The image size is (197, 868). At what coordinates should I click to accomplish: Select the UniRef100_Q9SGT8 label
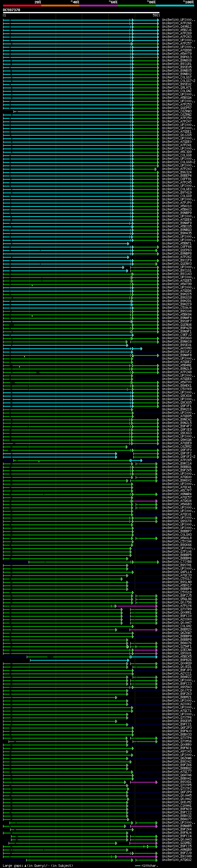tap(177, 521)
